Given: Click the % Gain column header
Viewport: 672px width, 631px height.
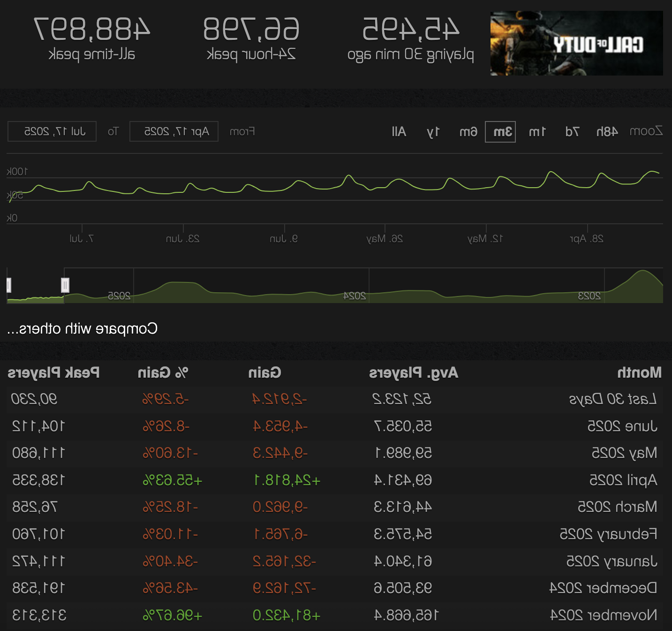Looking at the screenshot, I should [163, 373].
